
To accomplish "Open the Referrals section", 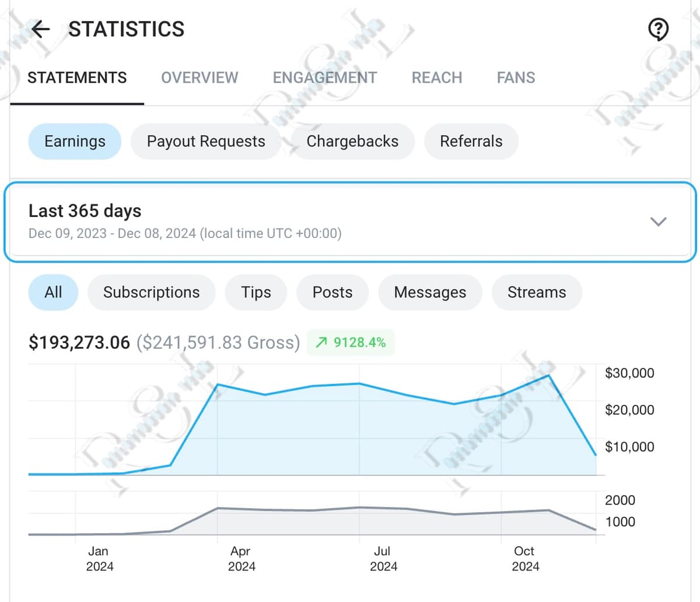I will point(471,141).
